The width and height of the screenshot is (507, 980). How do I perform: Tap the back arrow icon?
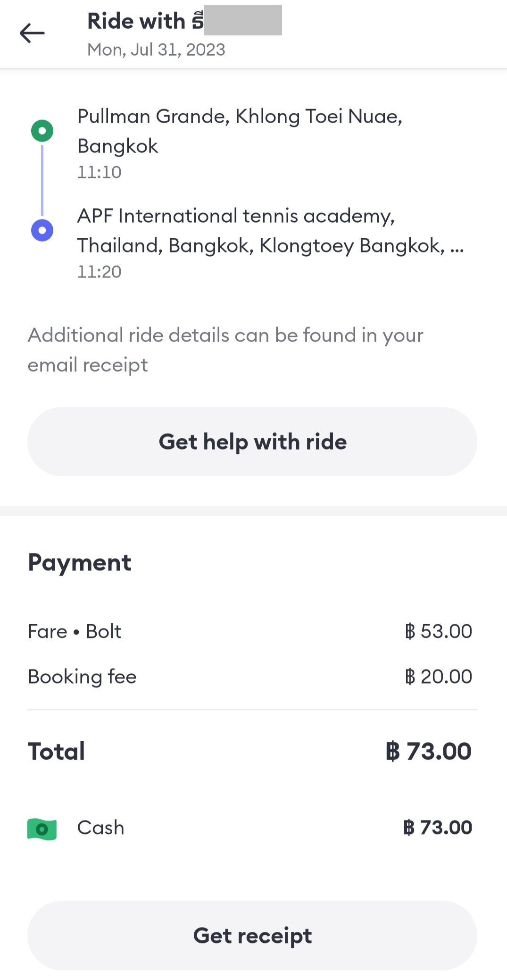(32, 33)
